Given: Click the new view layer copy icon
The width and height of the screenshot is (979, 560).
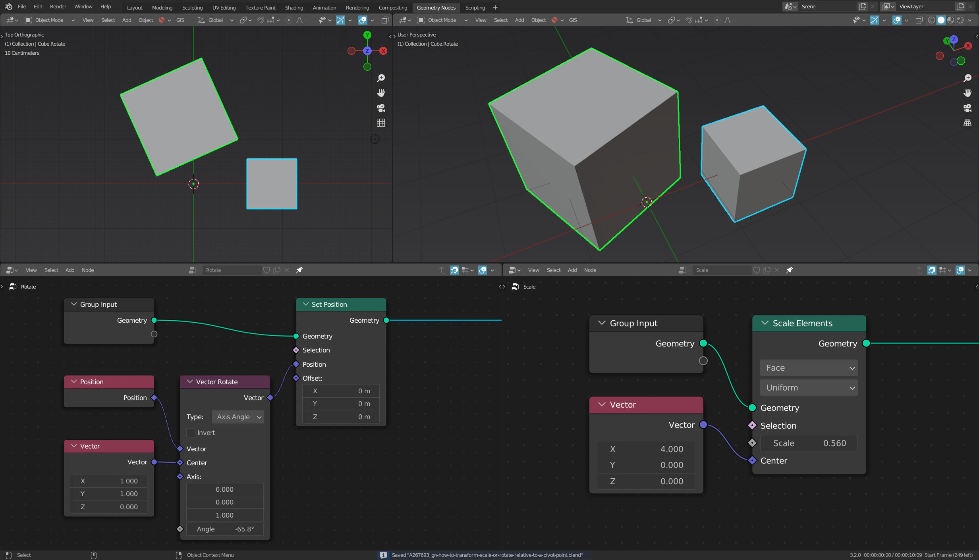Looking at the screenshot, I should 960,7.
